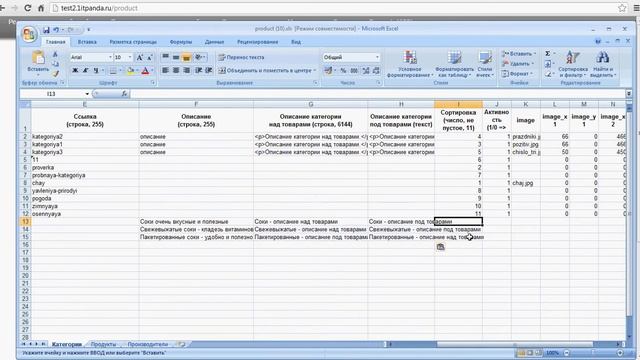Viewport: 640px width, 360px height.
Task: Click the Name Box showing I13
Action: click(51, 94)
